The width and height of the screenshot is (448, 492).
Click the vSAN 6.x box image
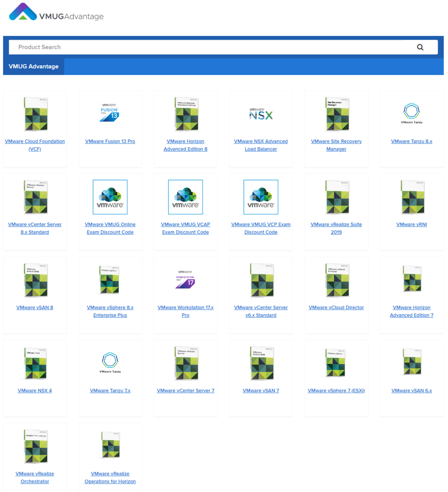(x=412, y=362)
